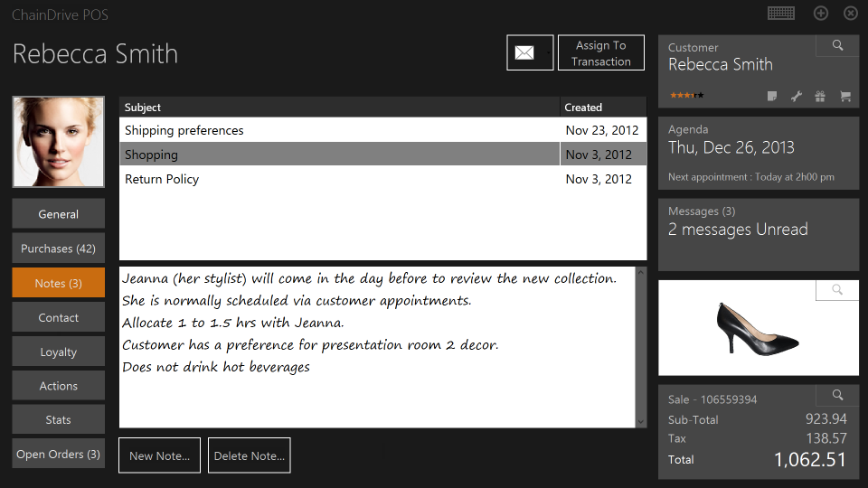Search customers using the Customer tile magnifier
Image resolution: width=868 pixels, height=488 pixels.
[x=837, y=45]
